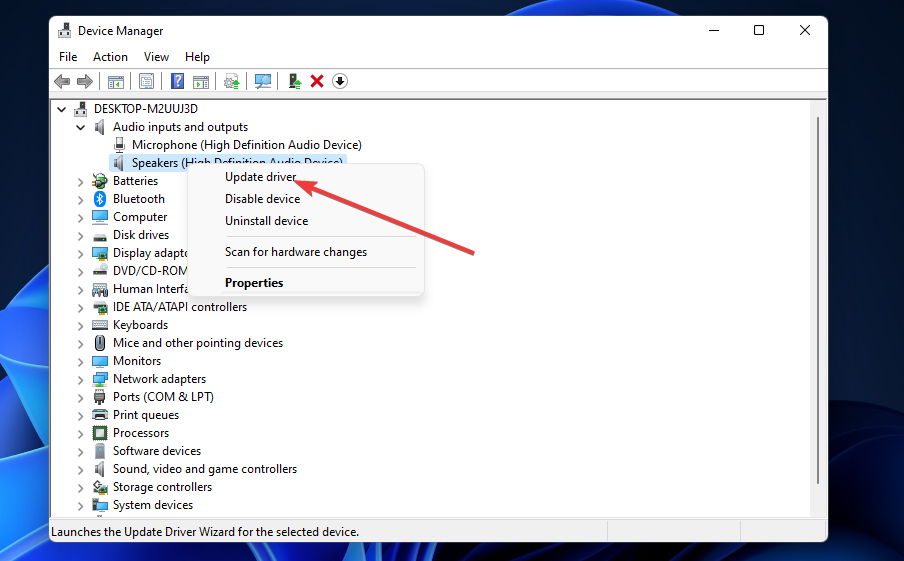
Task: Expand the Software devices chevron
Action: click(x=81, y=451)
